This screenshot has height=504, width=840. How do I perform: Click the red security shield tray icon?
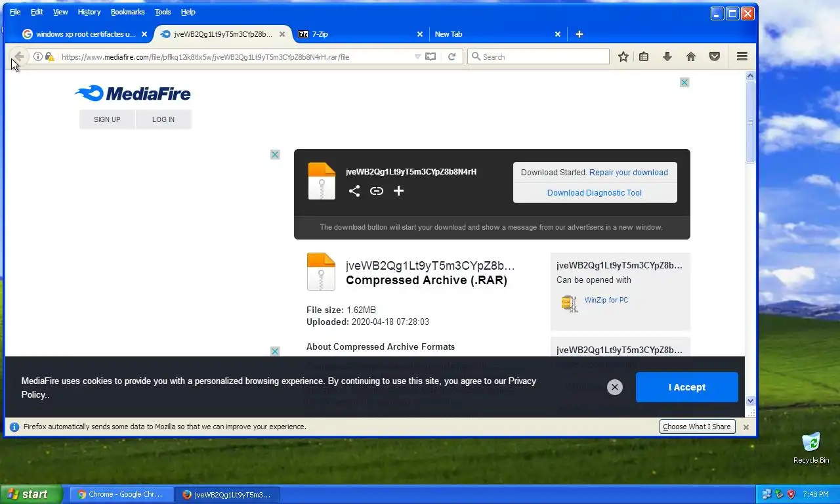coord(791,494)
